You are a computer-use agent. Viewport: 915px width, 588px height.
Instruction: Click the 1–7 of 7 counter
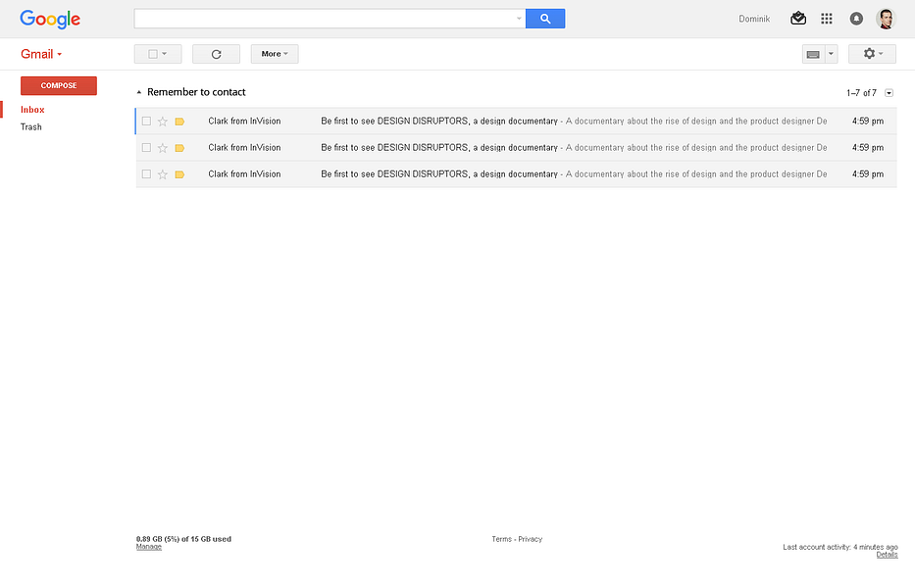pyautogui.click(x=861, y=93)
